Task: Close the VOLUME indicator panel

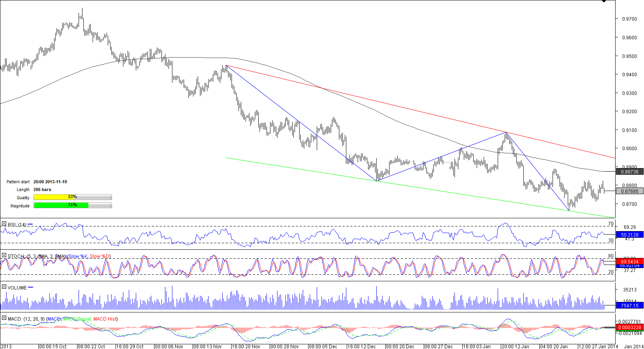Action: [x=4, y=287]
